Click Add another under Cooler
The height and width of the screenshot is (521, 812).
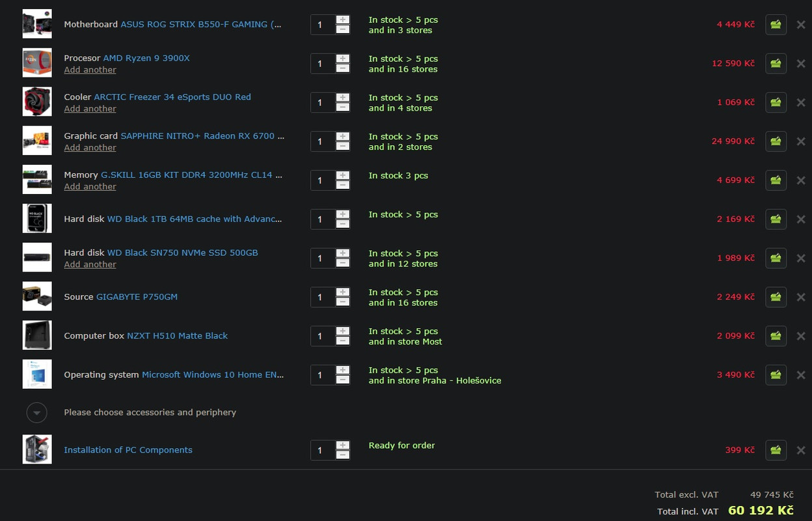tap(90, 109)
